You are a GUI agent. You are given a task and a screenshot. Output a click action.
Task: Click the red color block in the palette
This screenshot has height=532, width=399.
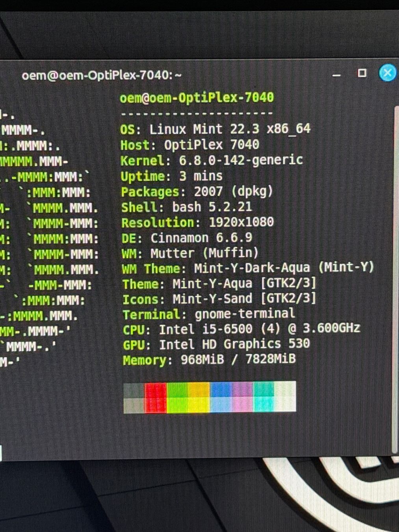pyautogui.click(x=156, y=398)
